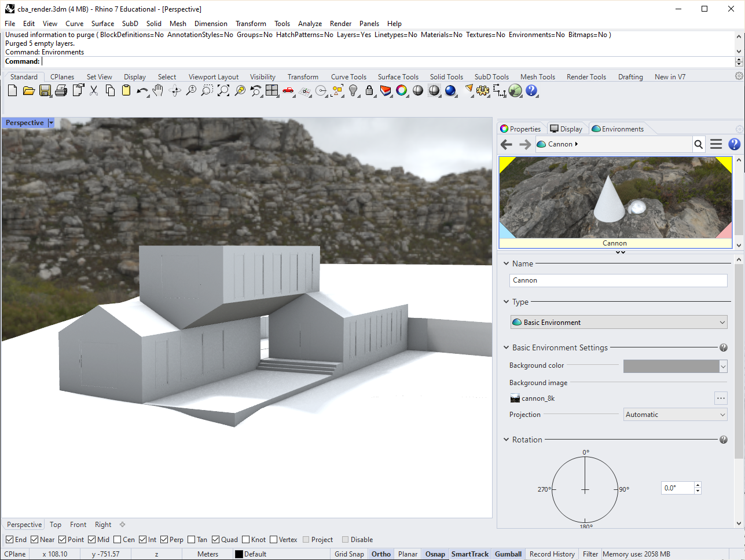Image resolution: width=745 pixels, height=560 pixels.
Task: Disable the Quad osnap checkbox
Action: coord(215,540)
